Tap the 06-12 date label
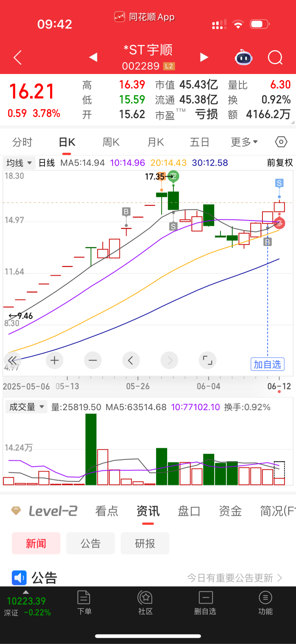296x644 pixels. click(279, 386)
